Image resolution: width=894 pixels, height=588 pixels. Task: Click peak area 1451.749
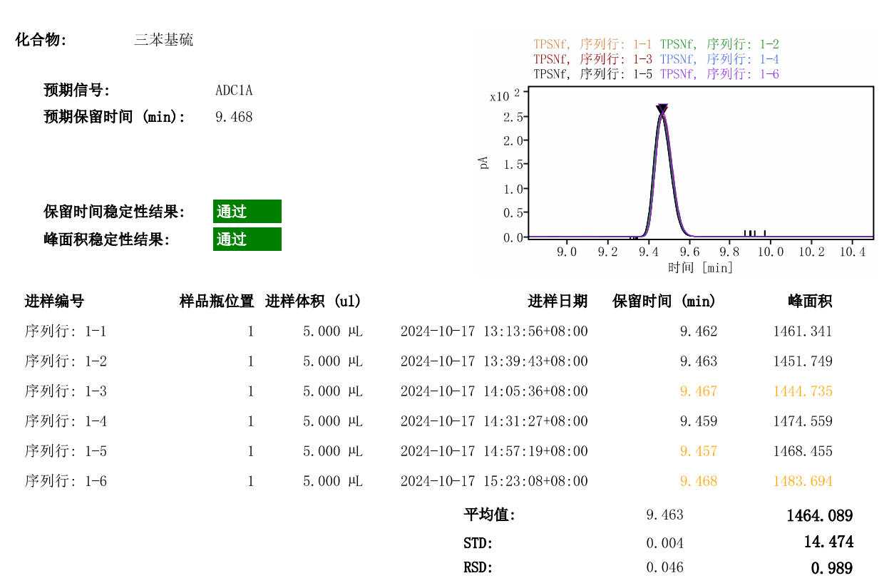[x=803, y=361]
